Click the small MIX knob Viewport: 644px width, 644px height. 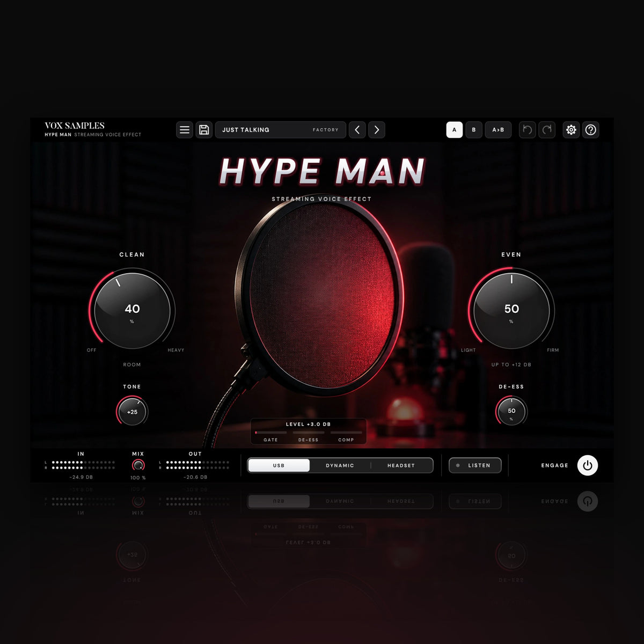coord(138,465)
